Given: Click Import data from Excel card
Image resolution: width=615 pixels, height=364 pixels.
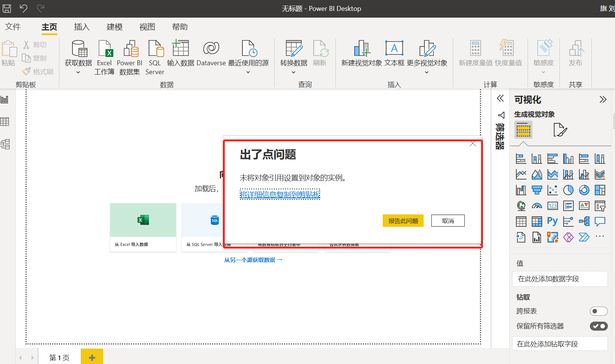Looking at the screenshot, I should (x=143, y=227).
